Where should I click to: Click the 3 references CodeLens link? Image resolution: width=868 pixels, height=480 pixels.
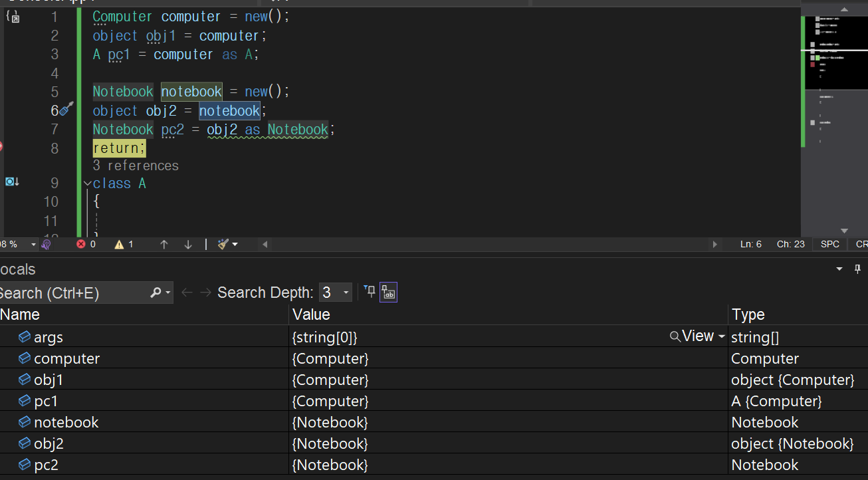coord(136,166)
